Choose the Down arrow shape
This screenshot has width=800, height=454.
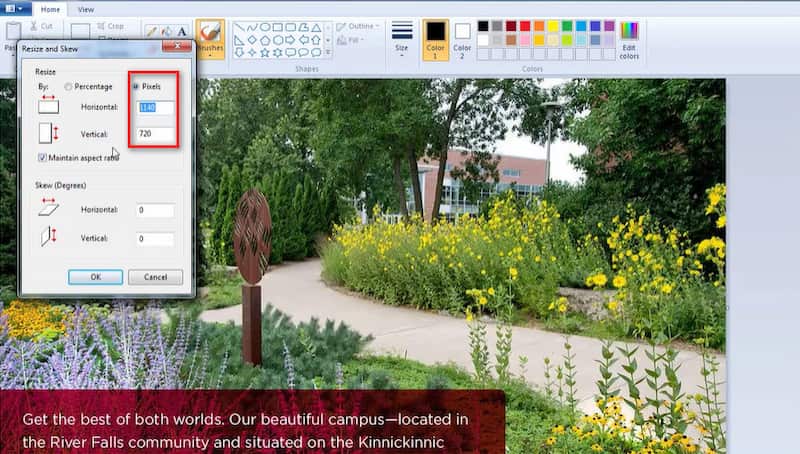(x=239, y=52)
